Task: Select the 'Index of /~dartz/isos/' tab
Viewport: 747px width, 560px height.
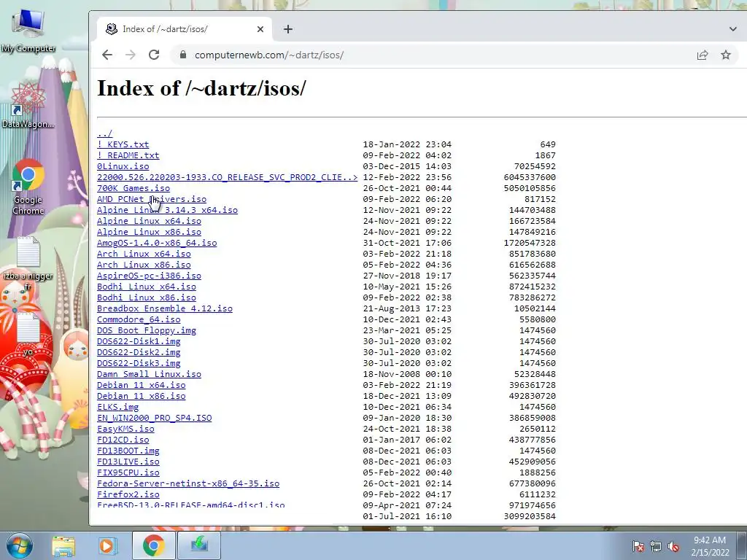Action: point(185,29)
